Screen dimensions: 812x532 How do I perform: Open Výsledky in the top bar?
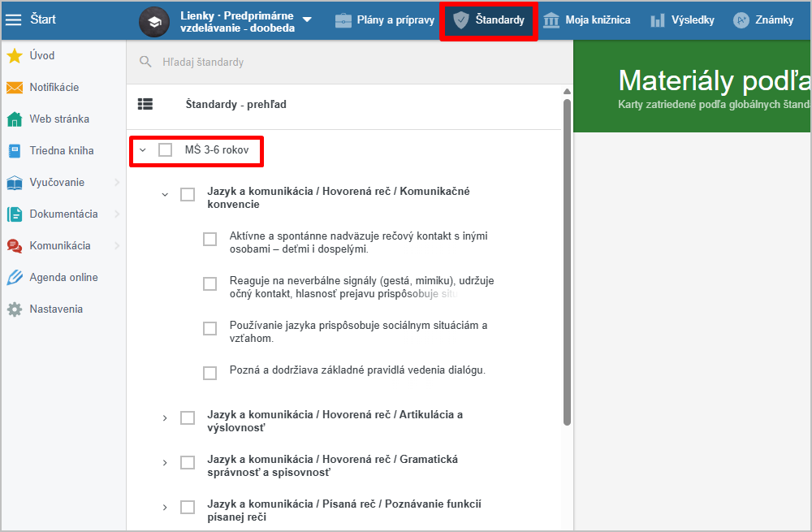[682, 19]
